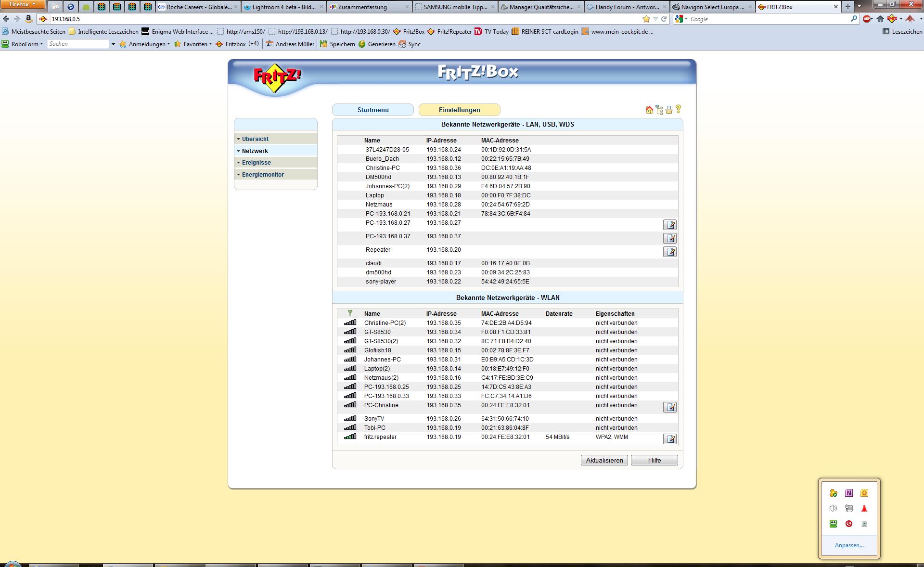The image size is (924, 567).
Task: Click the browser back arrow
Action: point(6,19)
